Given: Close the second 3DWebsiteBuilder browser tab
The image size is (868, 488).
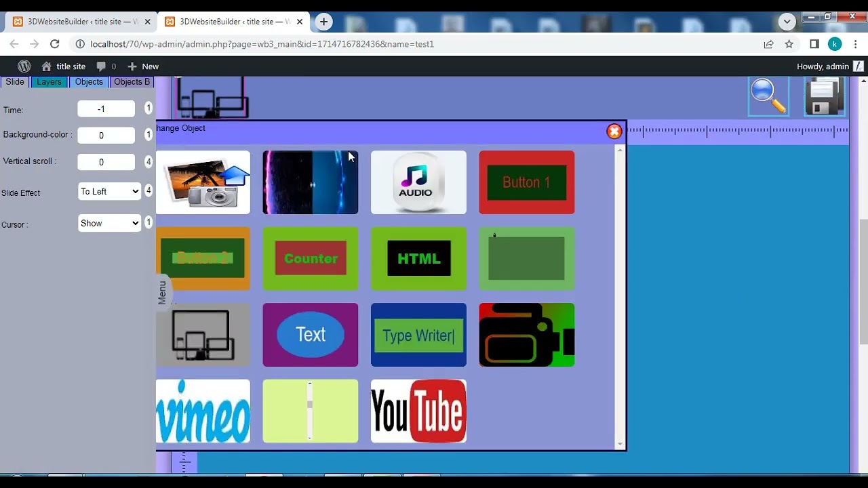Looking at the screenshot, I should (x=299, y=22).
